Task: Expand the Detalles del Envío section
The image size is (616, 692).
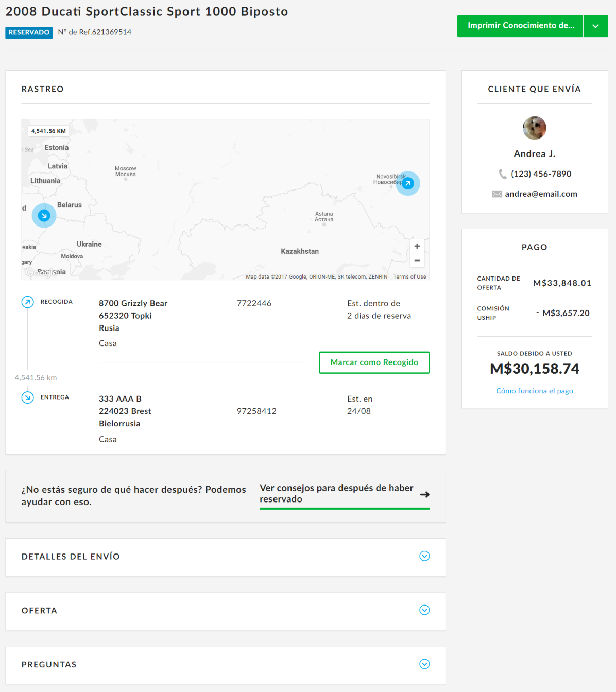Action: click(x=424, y=556)
